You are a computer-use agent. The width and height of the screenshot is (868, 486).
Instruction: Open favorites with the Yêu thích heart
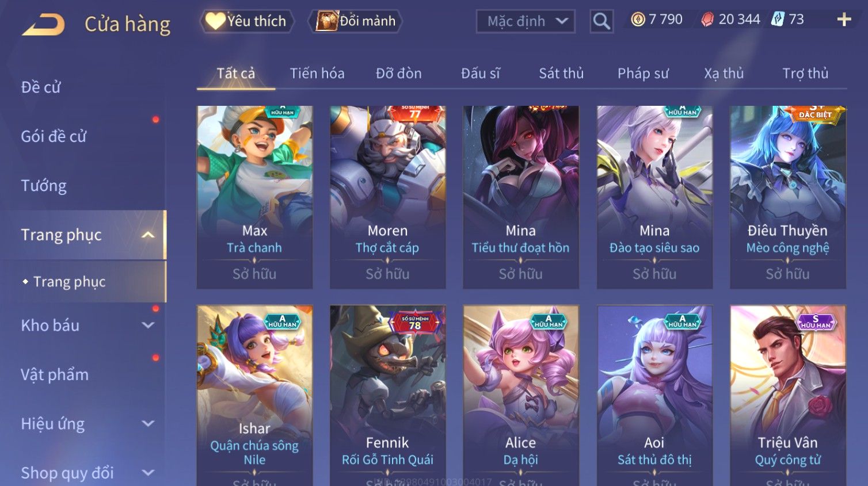246,21
